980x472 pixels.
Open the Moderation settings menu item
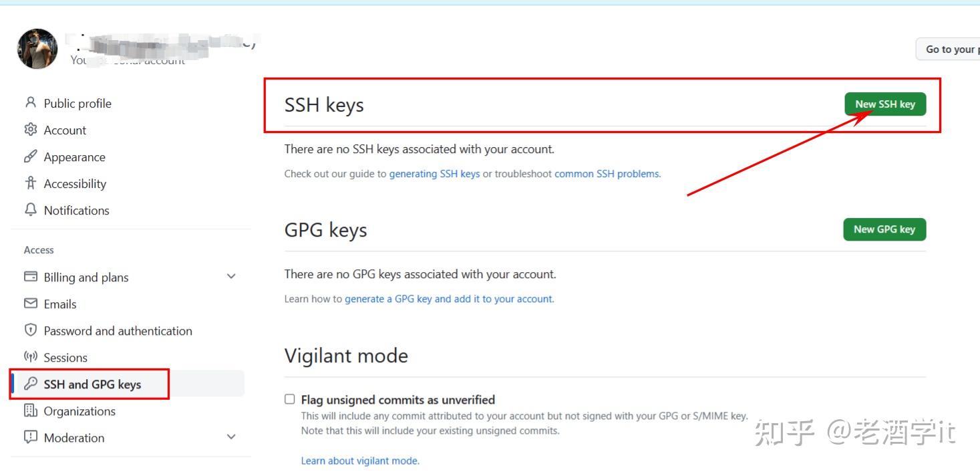[74, 438]
